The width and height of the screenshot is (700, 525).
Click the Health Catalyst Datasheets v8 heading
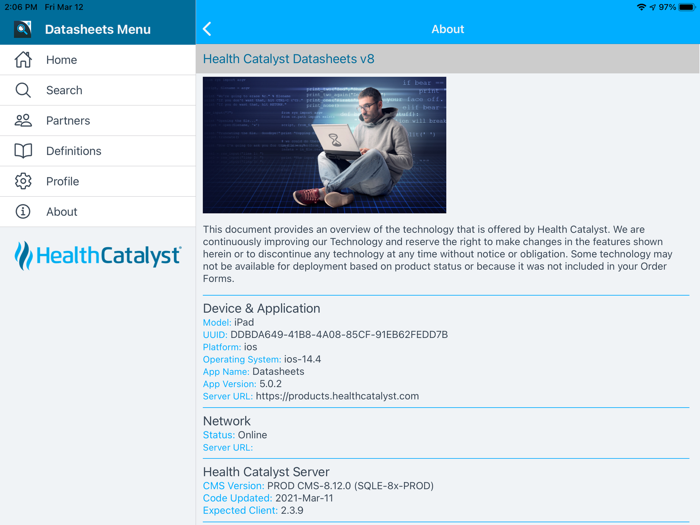pos(289,59)
